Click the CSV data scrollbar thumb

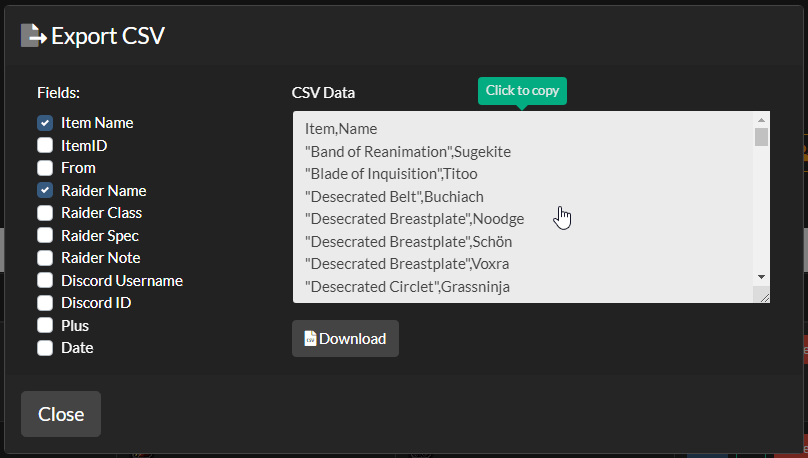pyautogui.click(x=761, y=137)
